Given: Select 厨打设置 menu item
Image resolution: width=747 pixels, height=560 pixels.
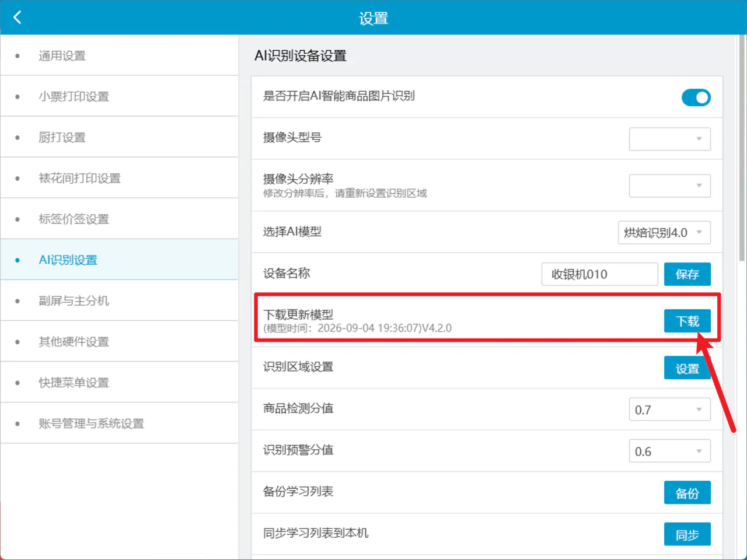Looking at the screenshot, I should pos(119,137).
